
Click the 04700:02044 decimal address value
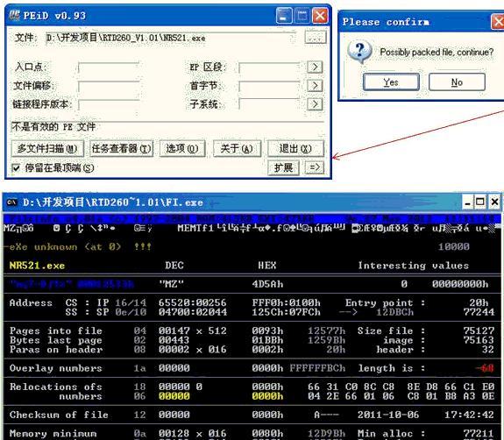[193, 312]
